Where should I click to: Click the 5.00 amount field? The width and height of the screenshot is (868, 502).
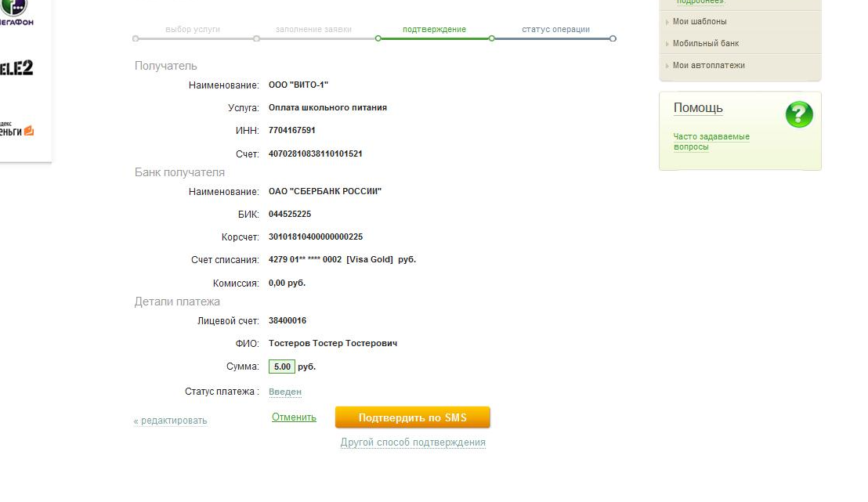coord(282,367)
